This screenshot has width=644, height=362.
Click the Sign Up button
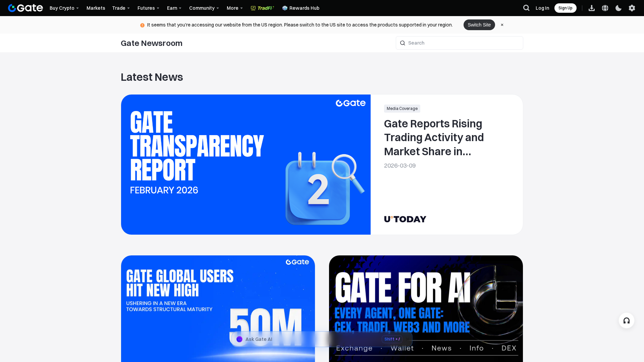point(565,8)
